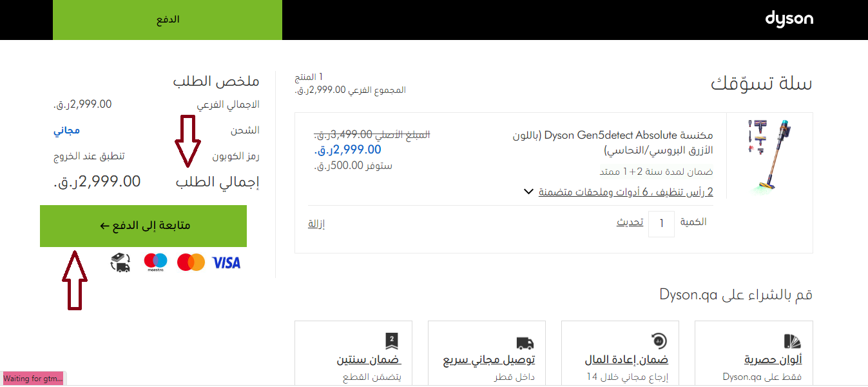Click the struck-through 3,499.00 original price
The height and width of the screenshot is (387, 868).
pos(372,135)
